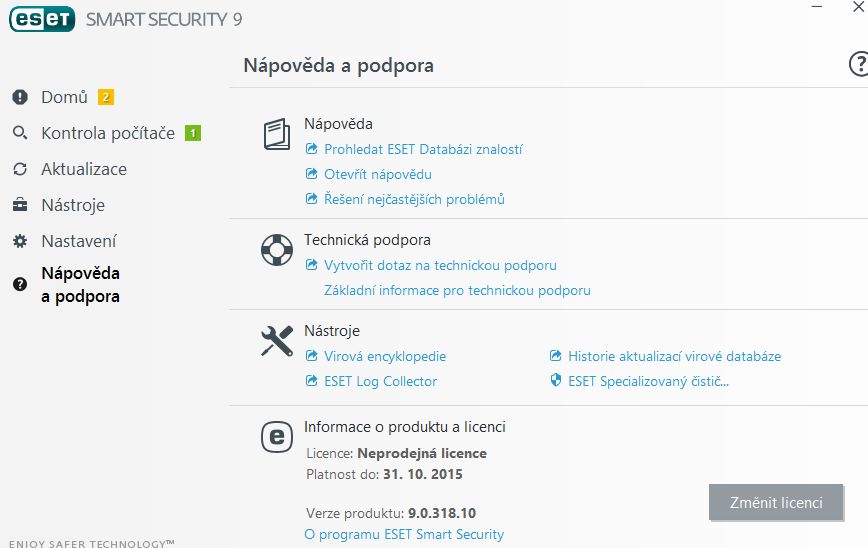Click the Nástroje wrench and screwdriver icon
Viewport: 868px width, 548px height.
click(277, 341)
